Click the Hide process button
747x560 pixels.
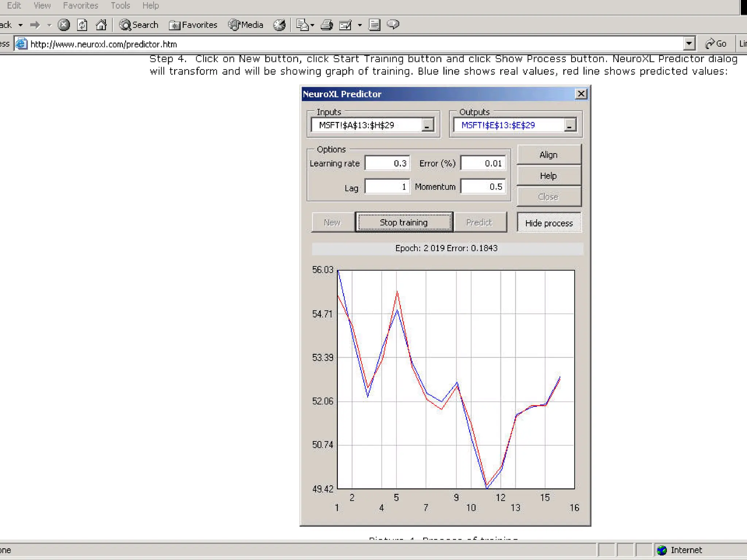[549, 223]
